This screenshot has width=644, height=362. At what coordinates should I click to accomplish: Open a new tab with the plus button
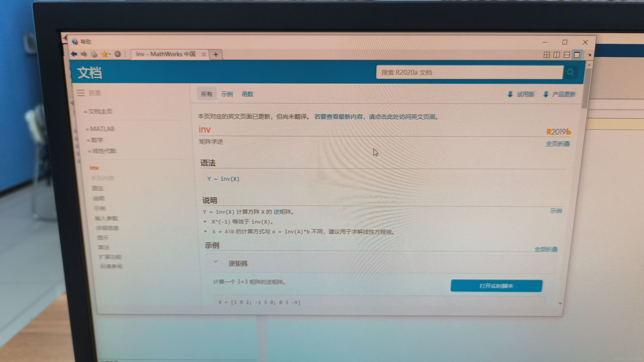coord(216,55)
